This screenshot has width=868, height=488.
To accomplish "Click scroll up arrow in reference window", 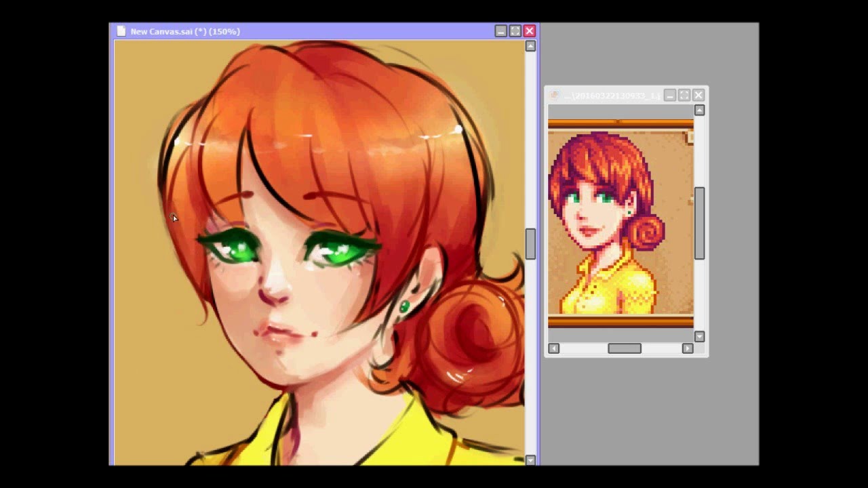I will click(x=699, y=110).
